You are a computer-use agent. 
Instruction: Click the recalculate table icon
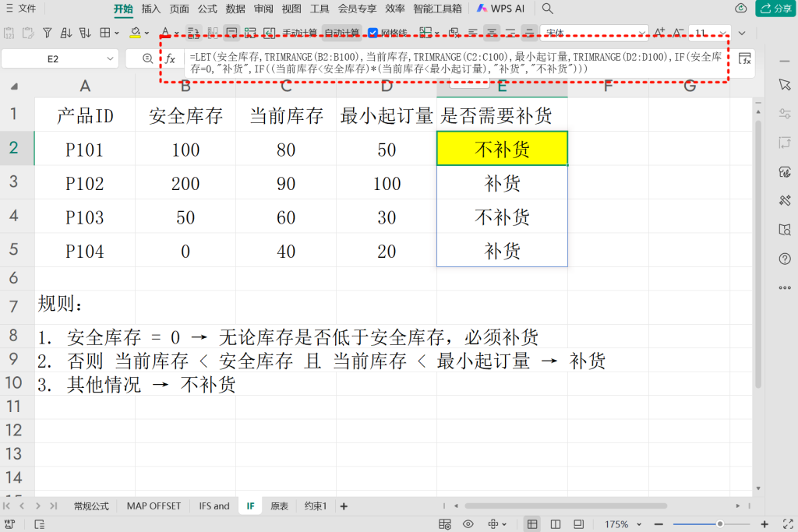pos(250,33)
